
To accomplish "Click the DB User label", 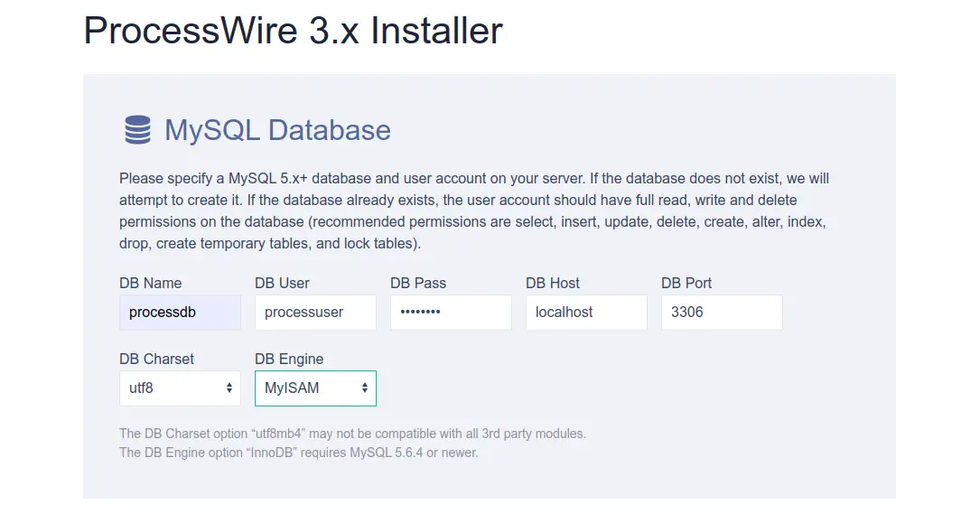I will (x=282, y=284).
